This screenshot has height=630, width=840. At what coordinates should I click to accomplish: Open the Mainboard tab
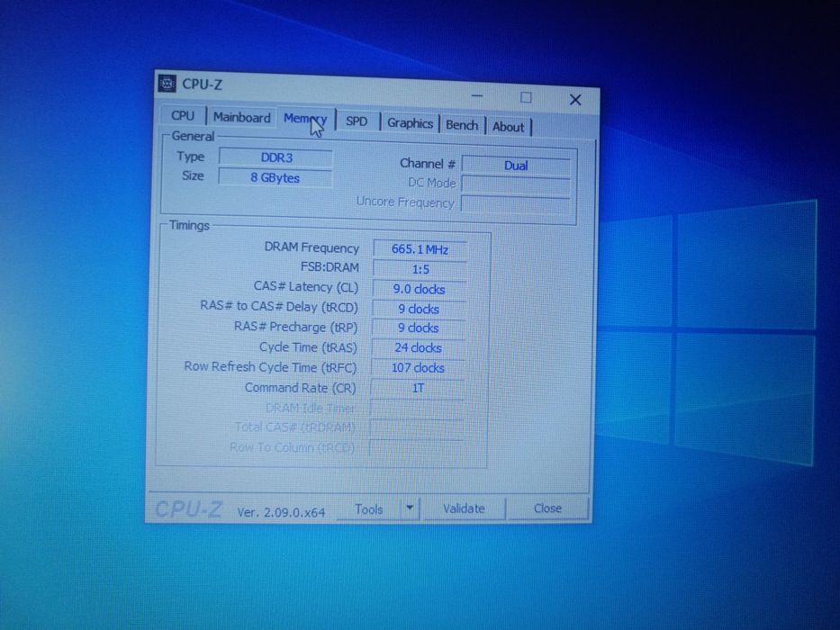click(x=241, y=117)
